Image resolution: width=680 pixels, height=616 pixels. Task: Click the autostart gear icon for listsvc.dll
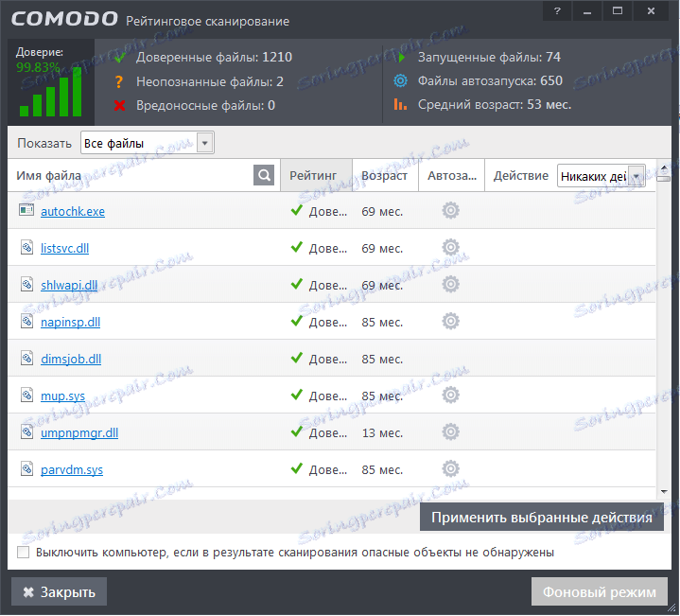tap(450, 247)
